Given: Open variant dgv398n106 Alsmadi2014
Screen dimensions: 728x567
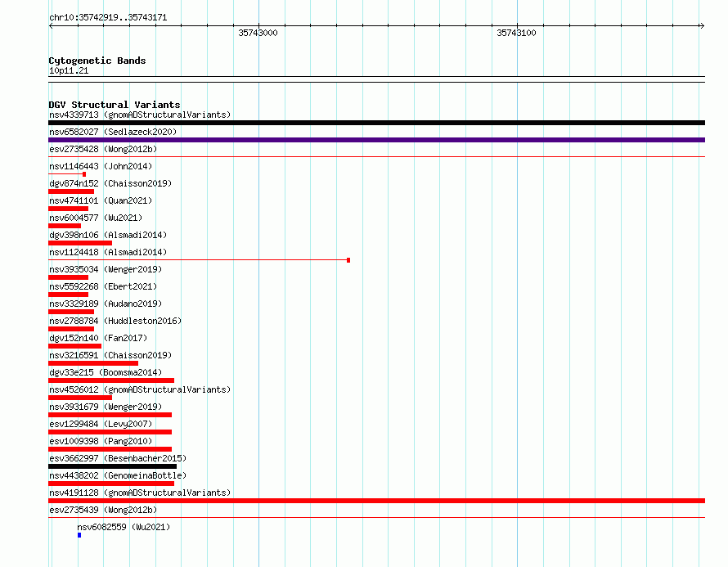Looking at the screenshot, I should click(x=108, y=235).
